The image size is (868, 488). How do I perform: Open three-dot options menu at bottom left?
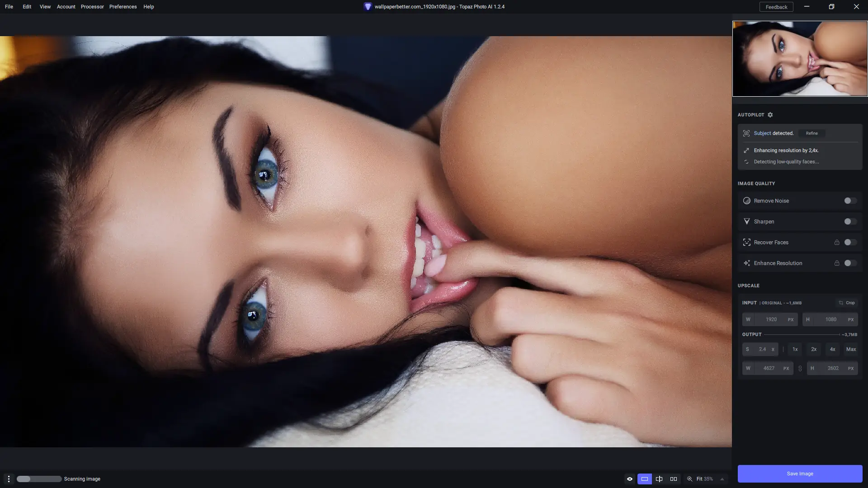click(9, 479)
